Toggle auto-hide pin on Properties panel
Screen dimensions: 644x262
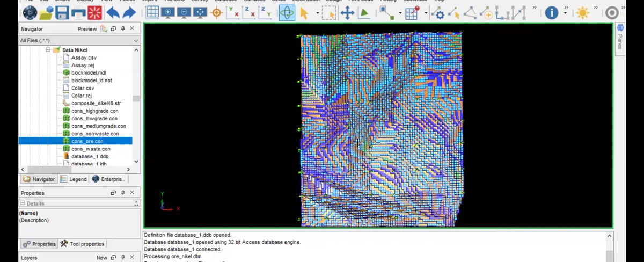coord(123,193)
